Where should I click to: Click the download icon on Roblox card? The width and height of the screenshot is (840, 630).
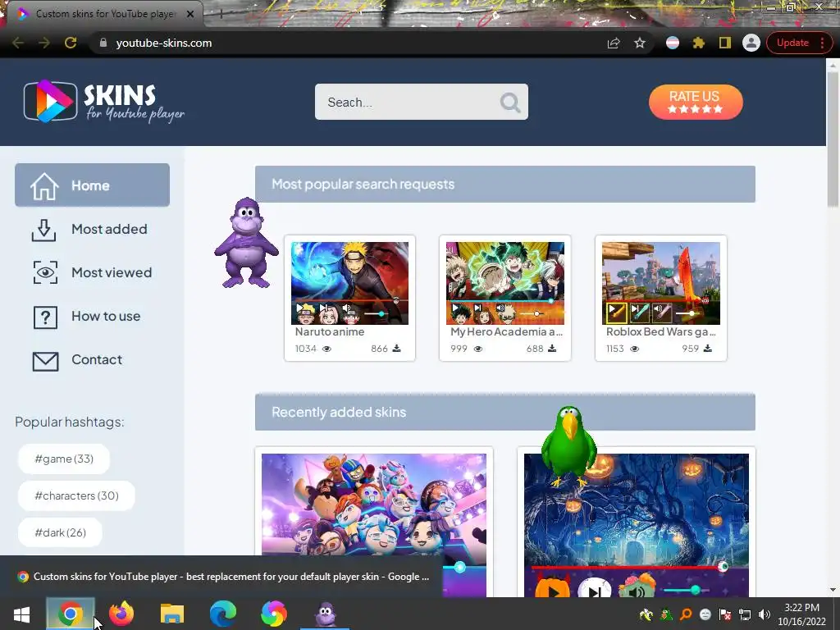pyautogui.click(x=708, y=348)
